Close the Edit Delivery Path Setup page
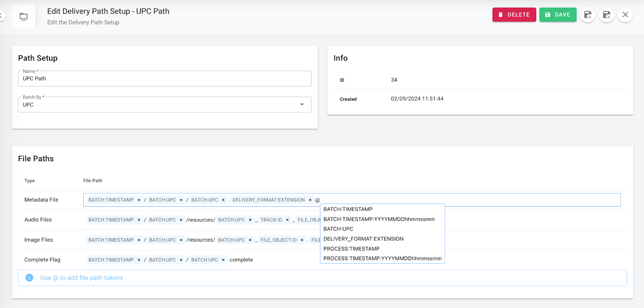Viewport: 644px width, 308px height. coord(625,15)
